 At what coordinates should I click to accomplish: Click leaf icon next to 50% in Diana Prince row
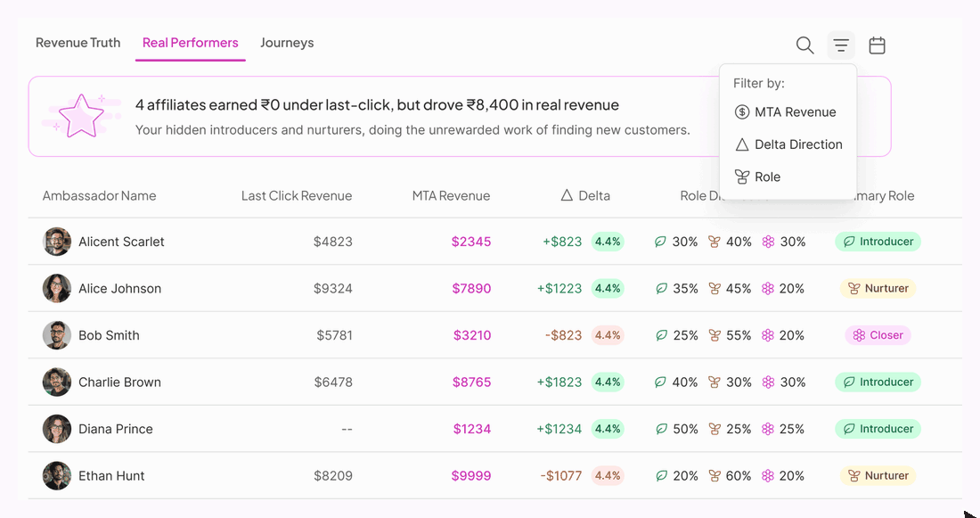click(x=661, y=429)
